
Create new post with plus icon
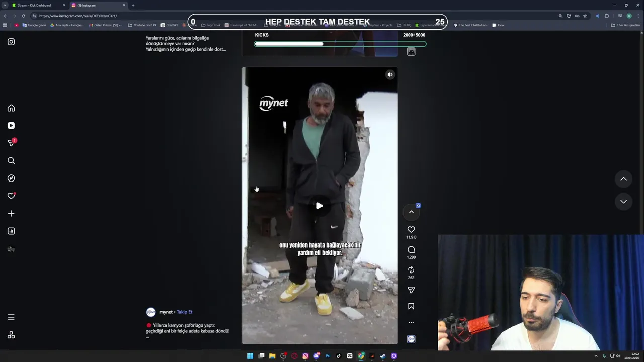coord(11,214)
